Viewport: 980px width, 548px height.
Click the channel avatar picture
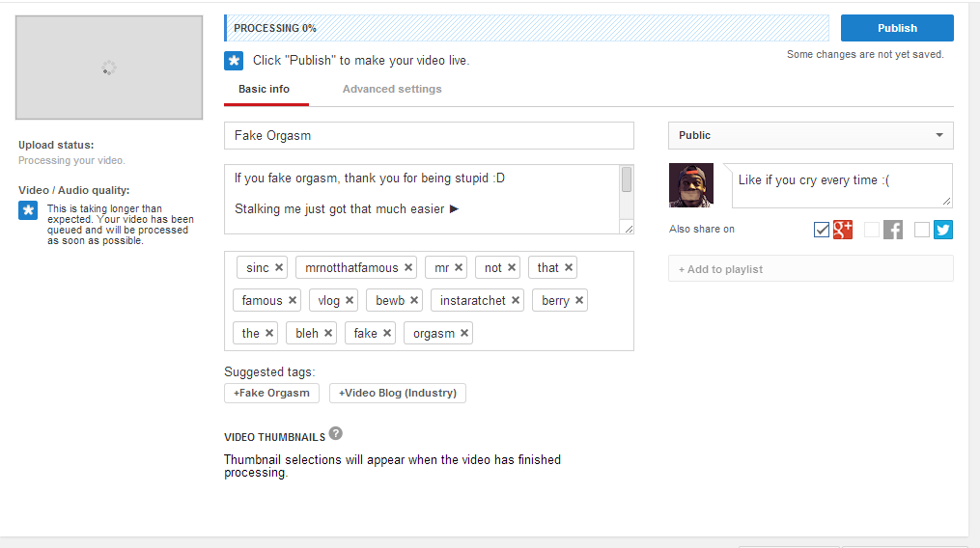(x=690, y=185)
